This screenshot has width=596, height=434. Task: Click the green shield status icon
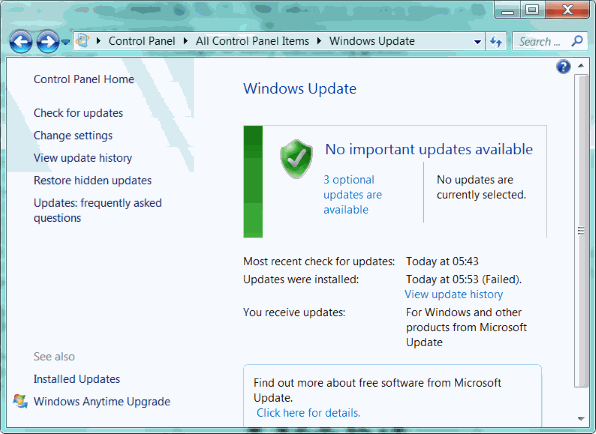296,158
